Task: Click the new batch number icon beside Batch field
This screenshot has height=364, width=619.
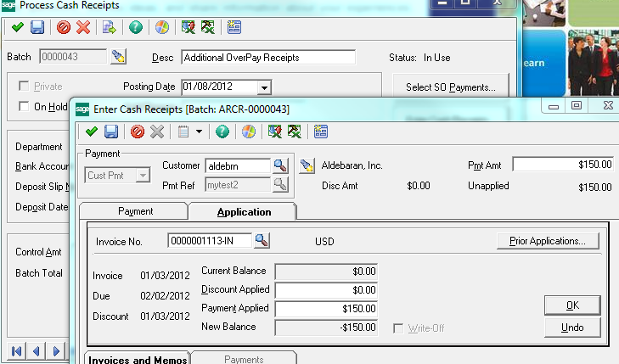Action: tap(119, 58)
